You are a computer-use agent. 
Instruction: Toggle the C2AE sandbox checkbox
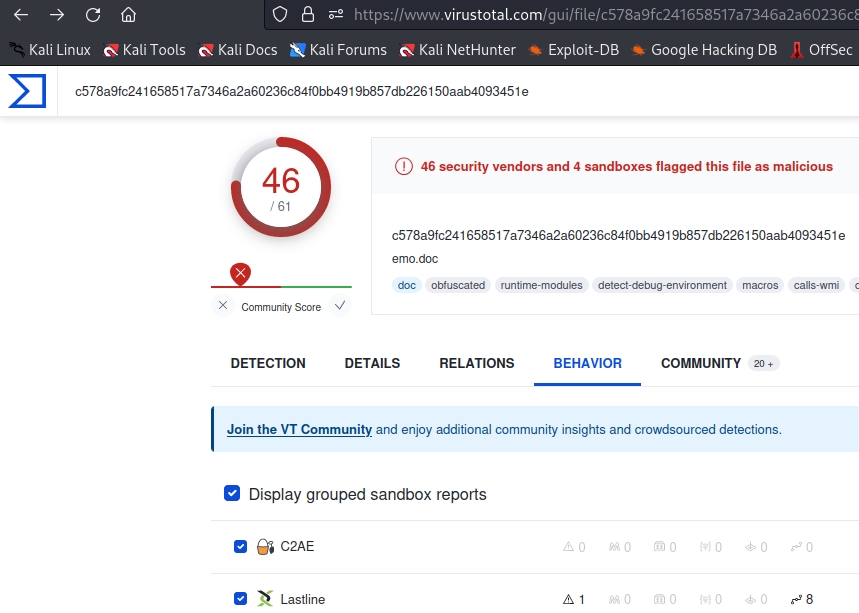[240, 547]
